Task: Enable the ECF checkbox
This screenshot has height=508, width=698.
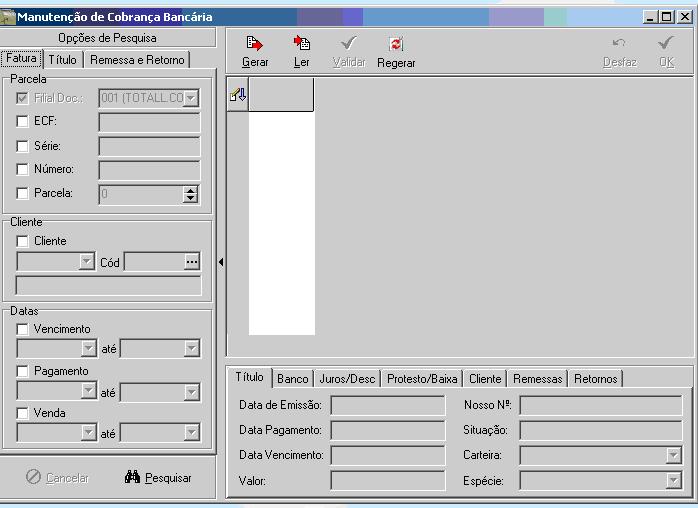Action: coord(23,122)
